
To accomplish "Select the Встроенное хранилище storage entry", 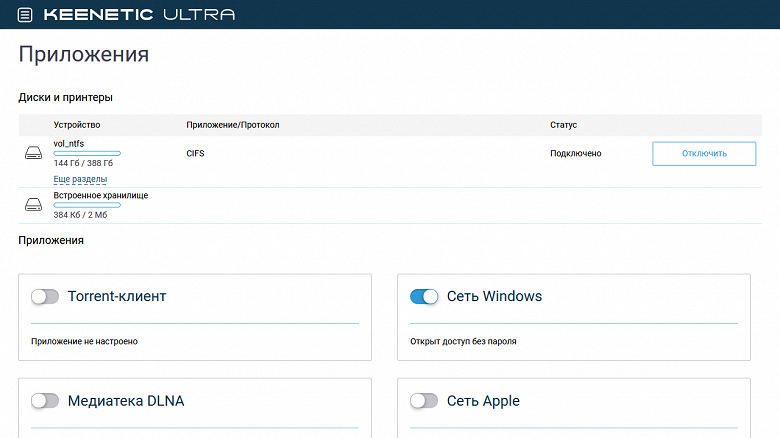I will click(100, 195).
